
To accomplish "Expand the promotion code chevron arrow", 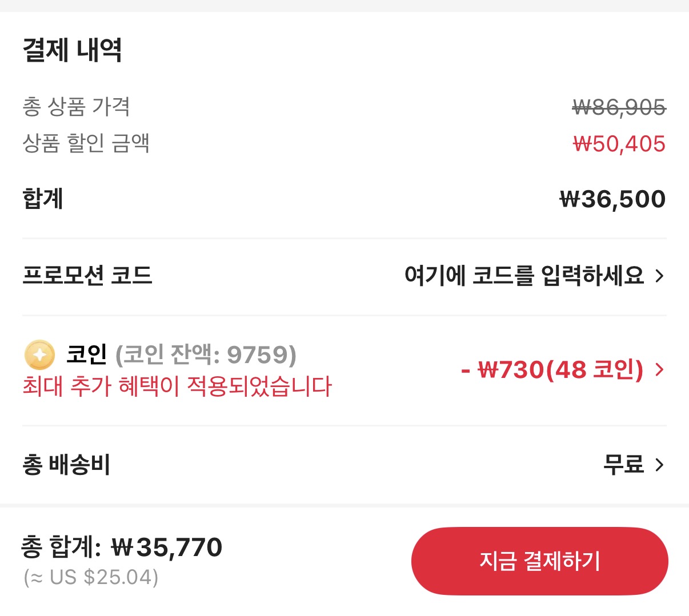I will click(x=660, y=276).
